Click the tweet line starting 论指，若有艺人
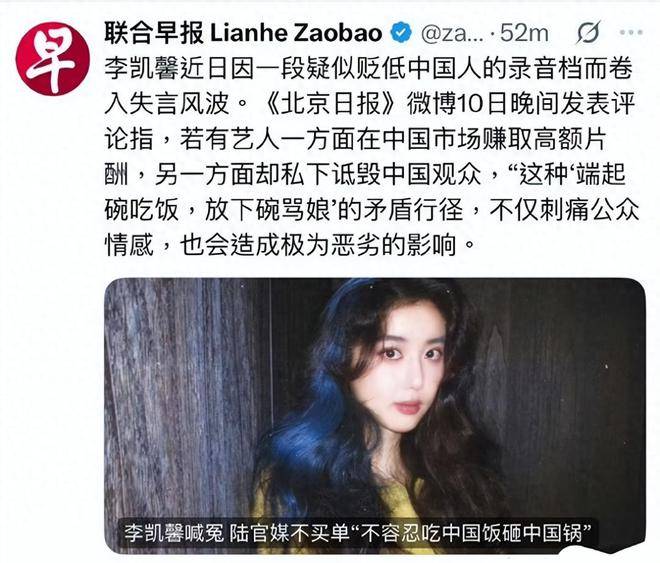 pos(355,139)
